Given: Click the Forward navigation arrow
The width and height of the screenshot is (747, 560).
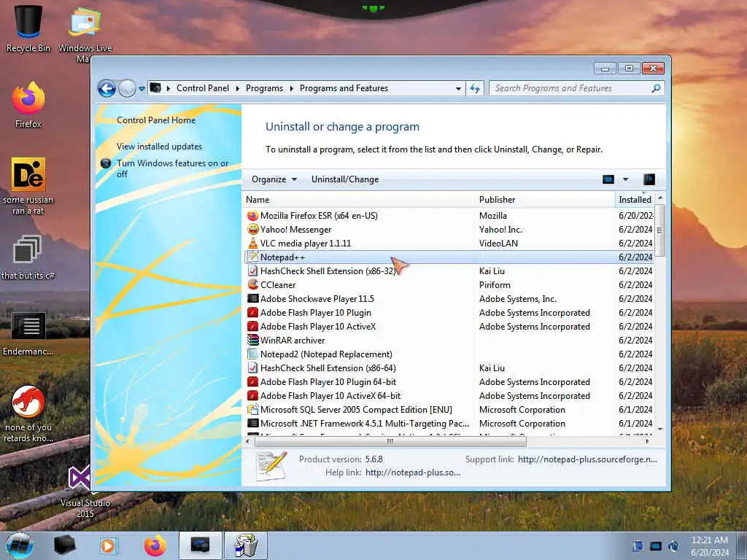Looking at the screenshot, I should tap(127, 88).
